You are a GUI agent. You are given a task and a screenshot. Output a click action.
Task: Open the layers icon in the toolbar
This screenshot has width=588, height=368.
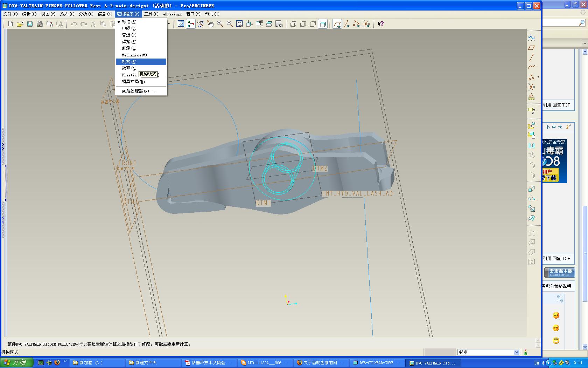(269, 24)
